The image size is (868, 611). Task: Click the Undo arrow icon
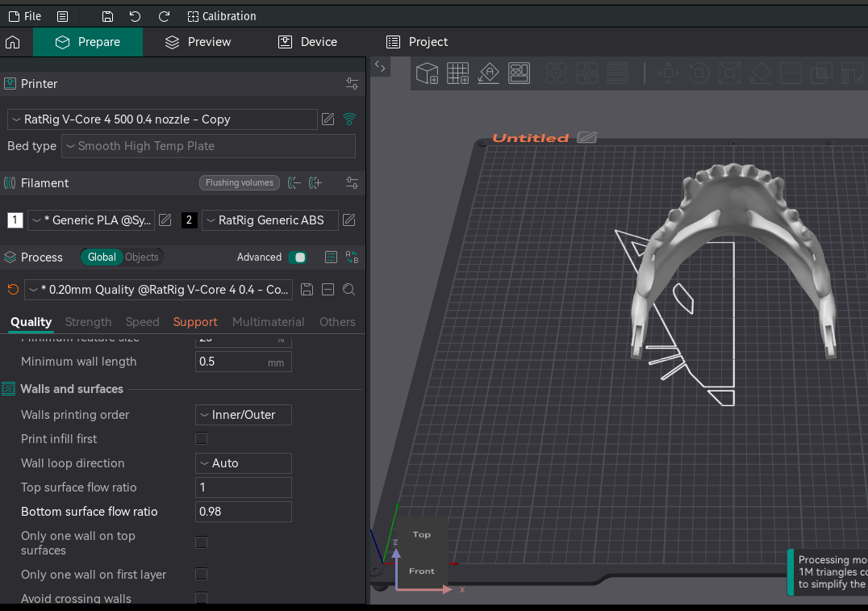(x=135, y=17)
